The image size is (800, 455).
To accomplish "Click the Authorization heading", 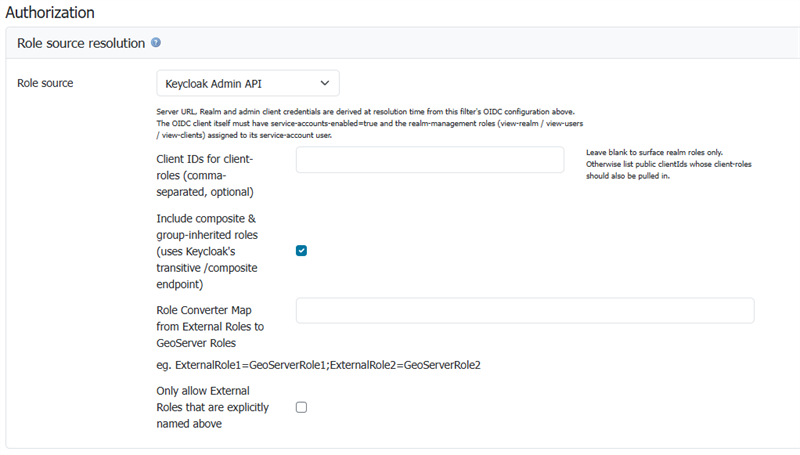I will 50,12.
